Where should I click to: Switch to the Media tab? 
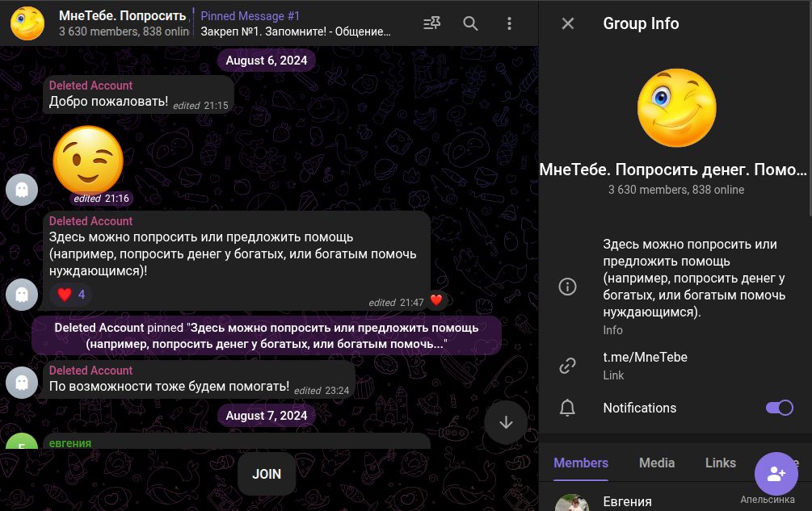(x=656, y=463)
